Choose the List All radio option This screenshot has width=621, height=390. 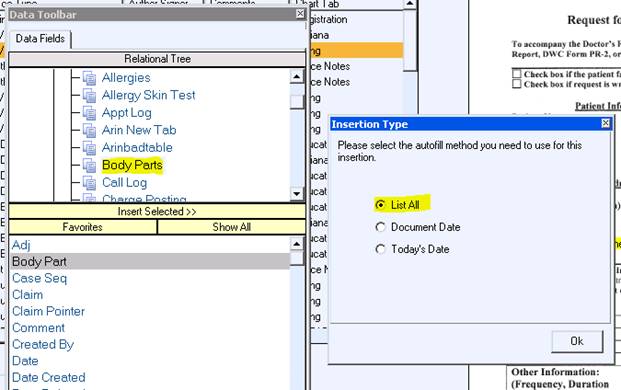click(x=380, y=205)
